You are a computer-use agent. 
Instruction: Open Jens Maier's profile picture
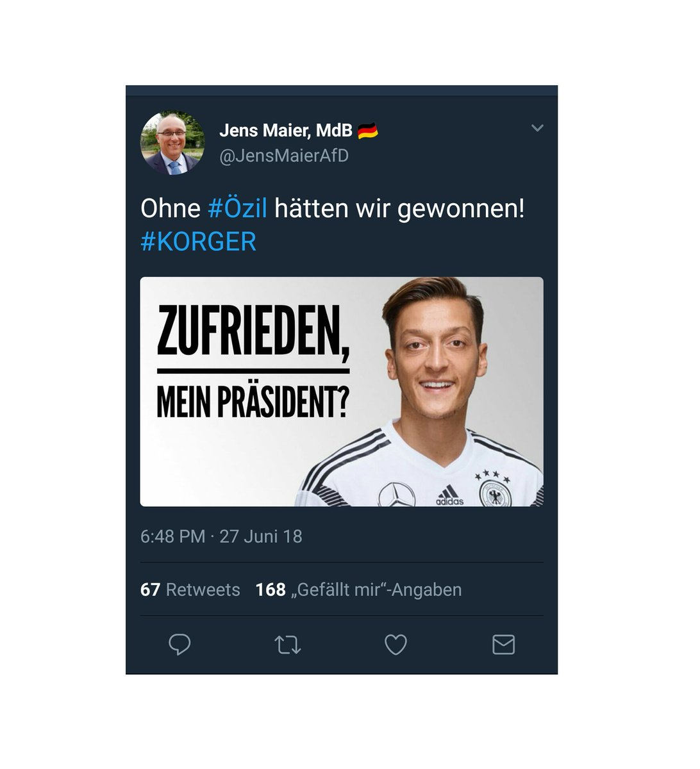tap(172, 144)
